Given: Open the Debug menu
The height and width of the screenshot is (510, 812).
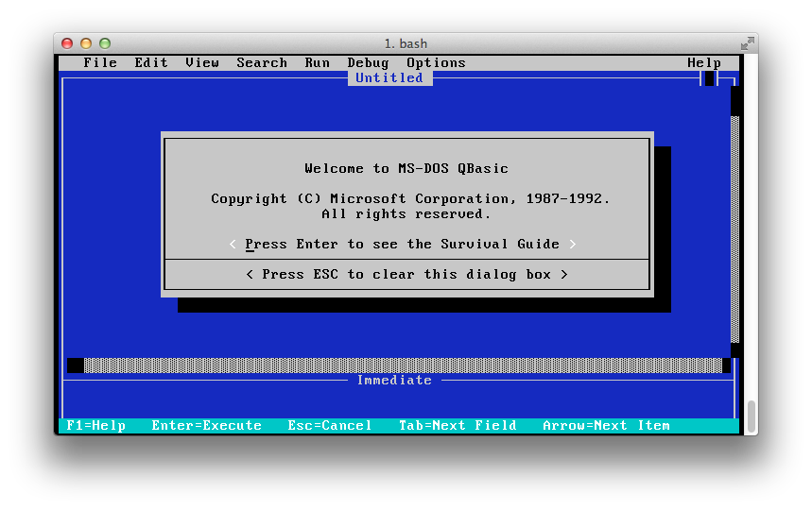Looking at the screenshot, I should click(368, 62).
